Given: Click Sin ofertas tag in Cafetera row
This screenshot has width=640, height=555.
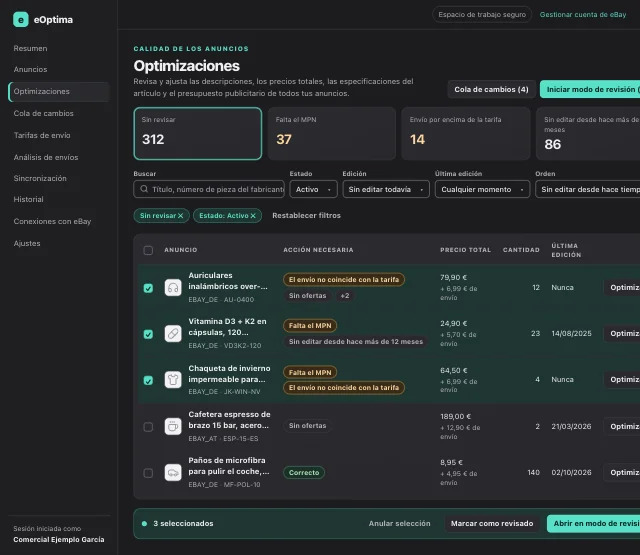Looking at the screenshot, I should 307,426.
